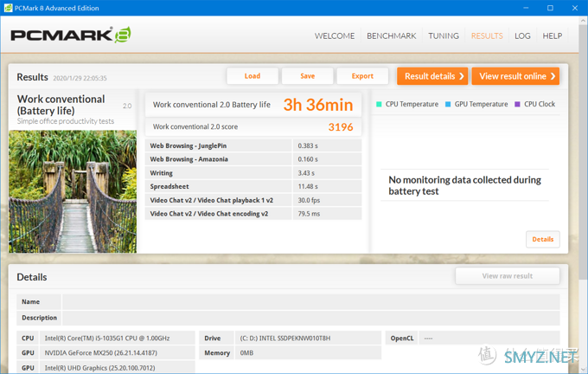The width and height of the screenshot is (588, 374).
Task: Click the Description field
Action: [x=311, y=318]
